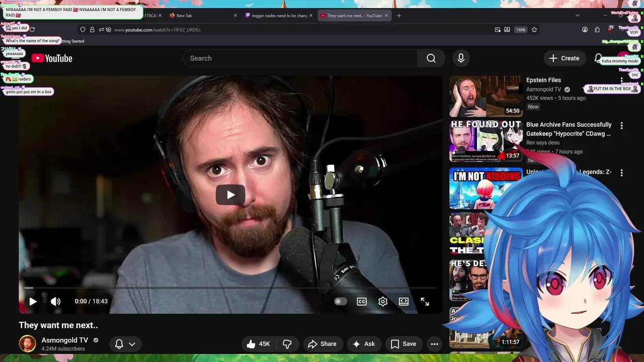
Task: Click the extension icon with the 15 badge
Action: [610, 30]
